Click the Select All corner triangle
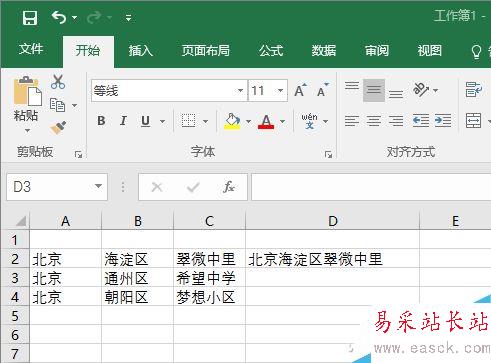 coord(20,221)
